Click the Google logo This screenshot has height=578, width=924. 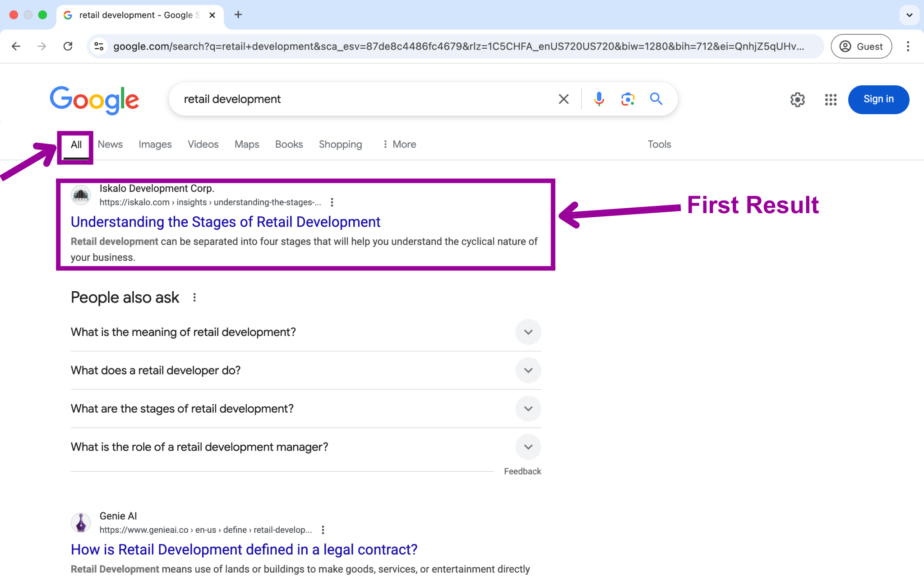[x=94, y=100]
